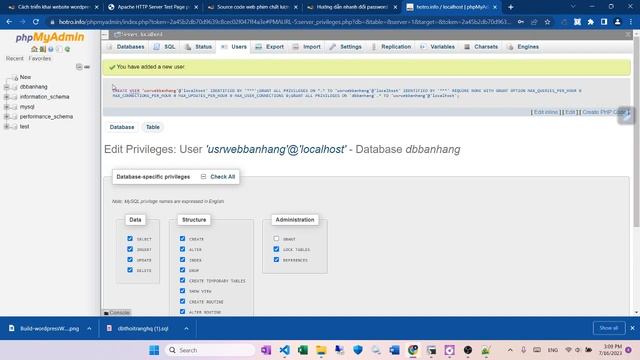Screen dimensions: 640x360
Task: Show hidden system tray icons chevron
Action: (510, 350)
